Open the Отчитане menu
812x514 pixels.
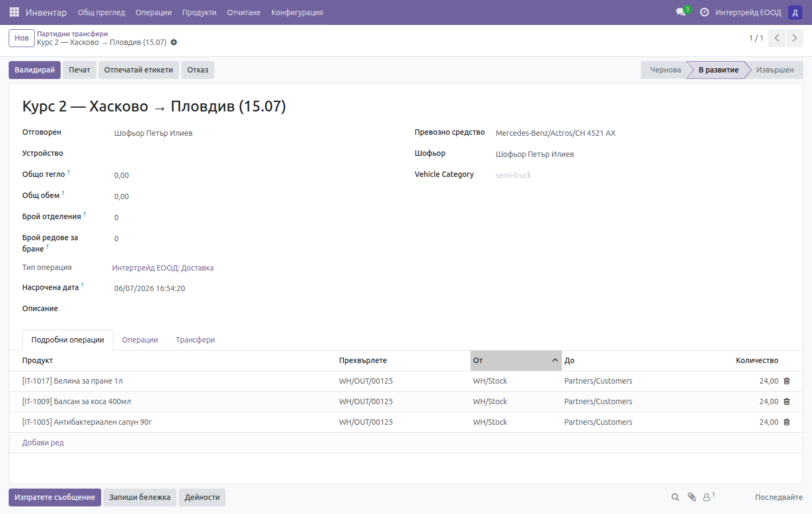[x=244, y=12]
